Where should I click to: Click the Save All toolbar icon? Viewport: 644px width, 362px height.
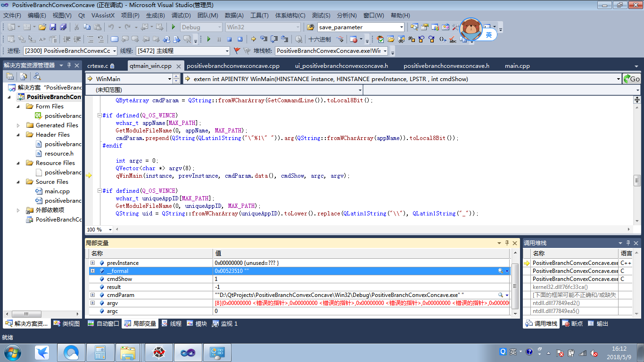pyautogui.click(x=63, y=27)
